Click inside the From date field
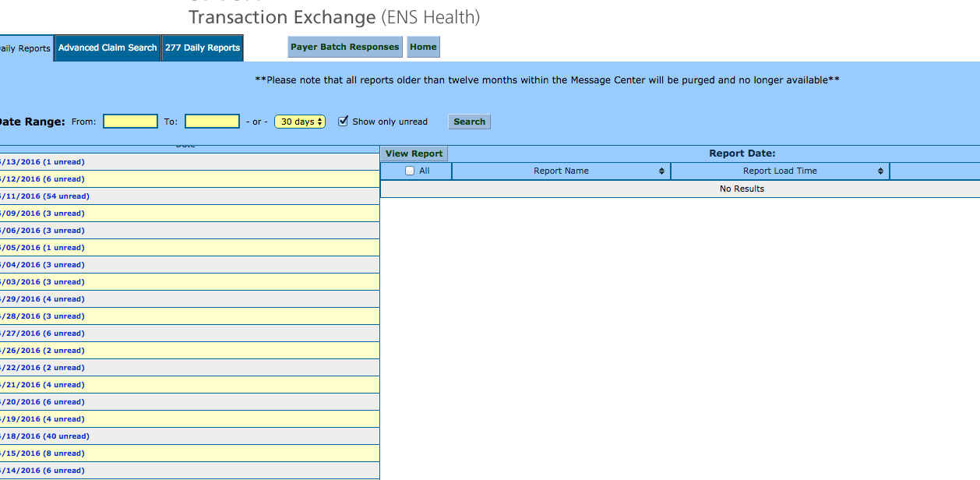980x480 pixels. click(x=129, y=121)
